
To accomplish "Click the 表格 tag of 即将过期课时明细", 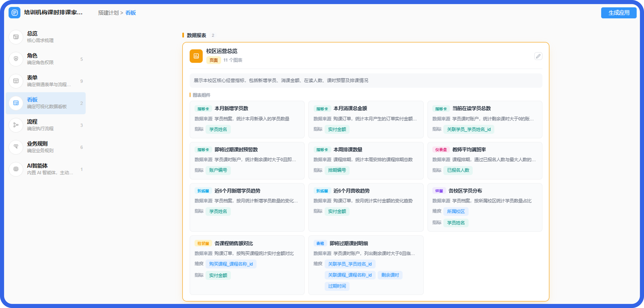I will click(320, 243).
